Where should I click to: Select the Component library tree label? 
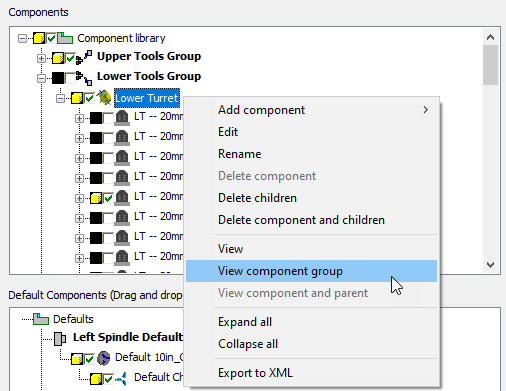coord(121,38)
